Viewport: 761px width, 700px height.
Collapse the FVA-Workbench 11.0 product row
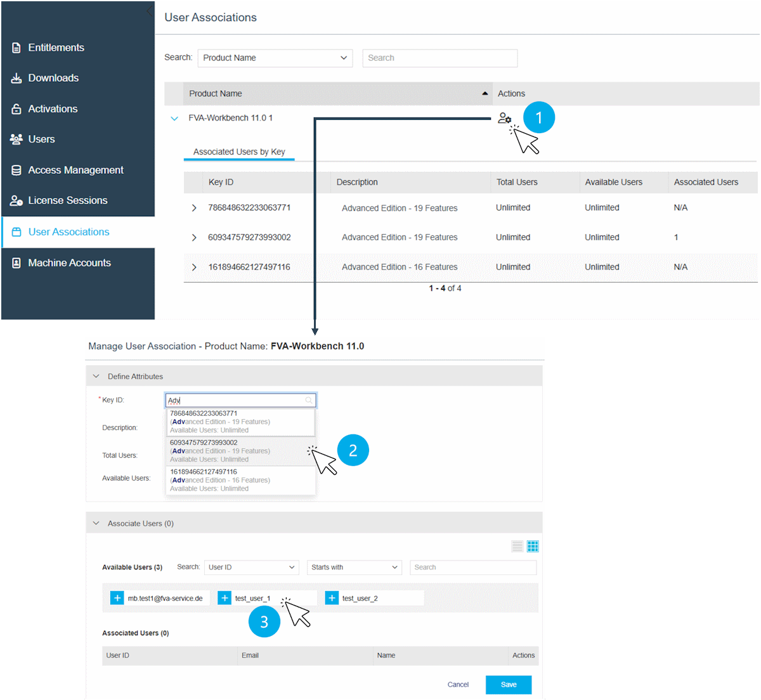(x=174, y=119)
